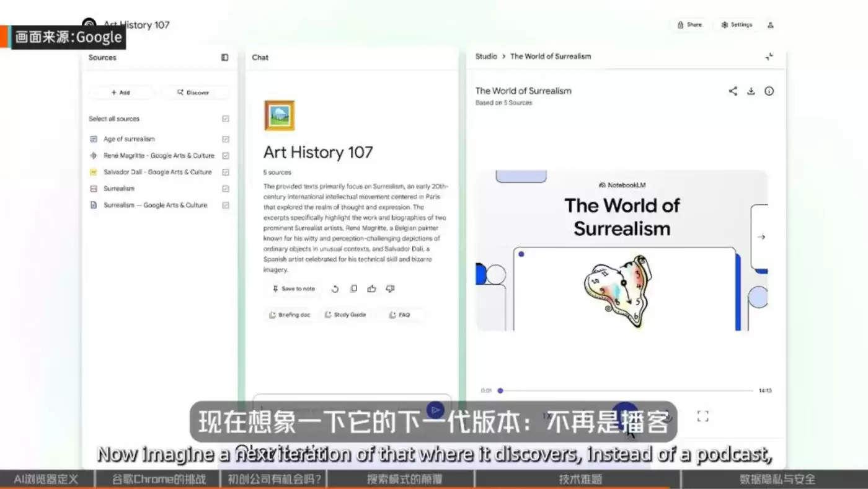Copy the chat summary text
The width and height of the screenshot is (868, 489).
click(x=353, y=289)
